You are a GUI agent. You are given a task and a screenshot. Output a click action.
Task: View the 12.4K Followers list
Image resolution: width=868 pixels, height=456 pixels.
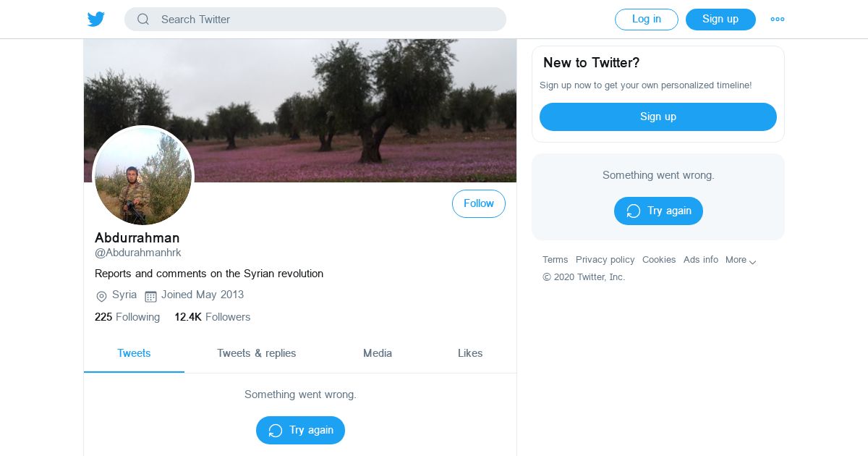pyautogui.click(x=212, y=317)
